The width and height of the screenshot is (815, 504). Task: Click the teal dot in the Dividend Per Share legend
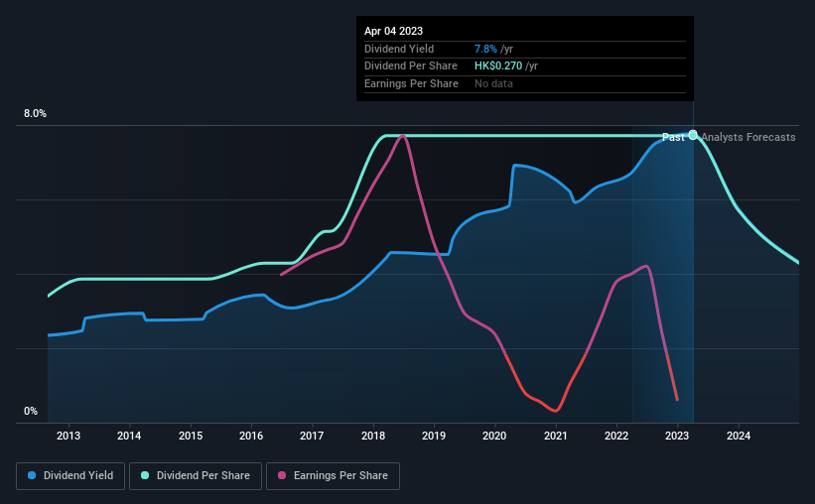(x=146, y=476)
